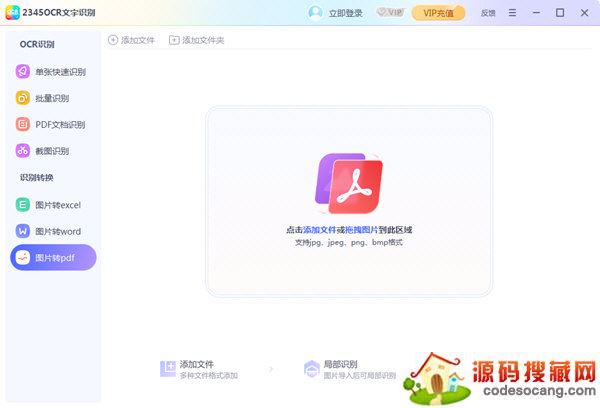Click the grey VIP badge icon
This screenshot has width=600, height=408.
point(390,13)
